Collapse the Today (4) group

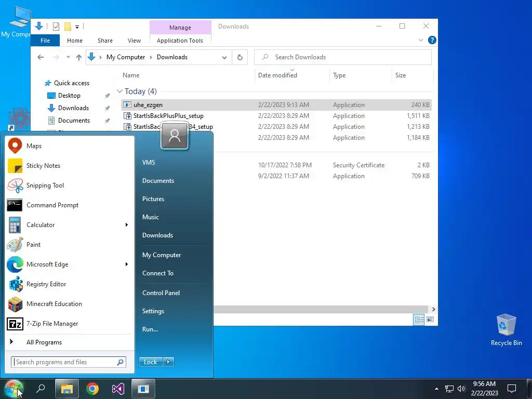pyautogui.click(x=119, y=91)
